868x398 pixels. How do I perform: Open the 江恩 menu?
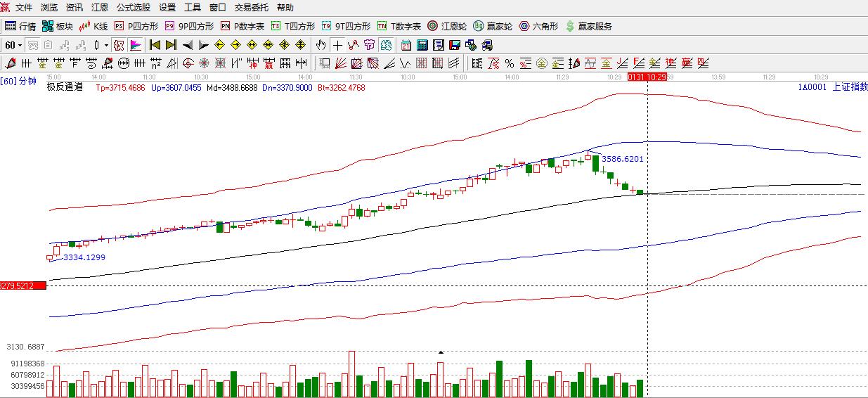(x=99, y=8)
